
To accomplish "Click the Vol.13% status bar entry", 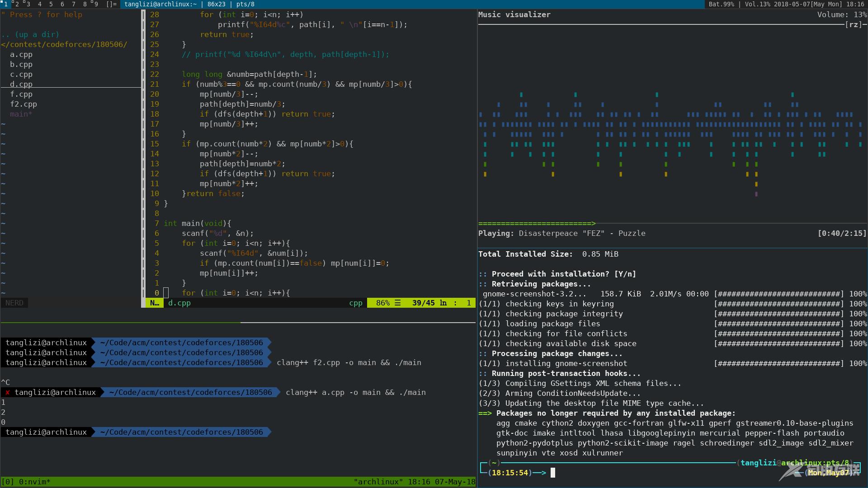I will (x=758, y=4).
